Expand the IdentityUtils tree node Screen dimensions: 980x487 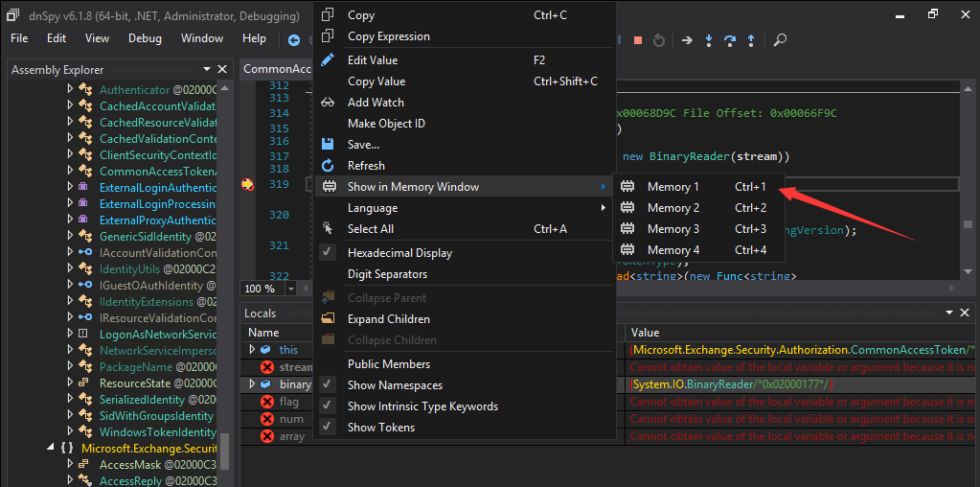click(70, 268)
